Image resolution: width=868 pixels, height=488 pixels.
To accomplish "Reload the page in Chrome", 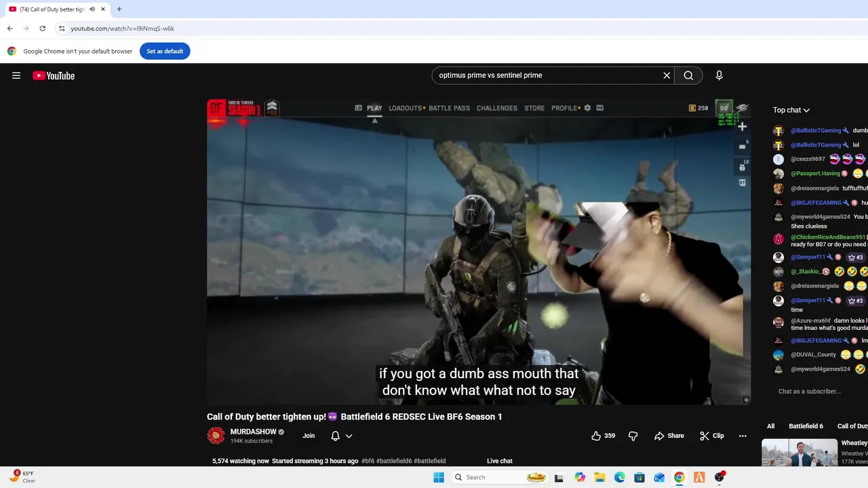I will [42, 28].
